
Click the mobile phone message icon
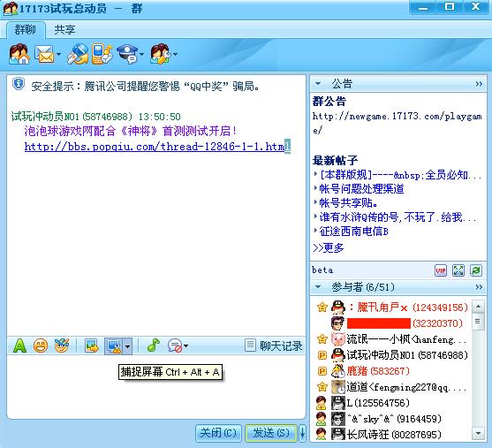point(102,54)
